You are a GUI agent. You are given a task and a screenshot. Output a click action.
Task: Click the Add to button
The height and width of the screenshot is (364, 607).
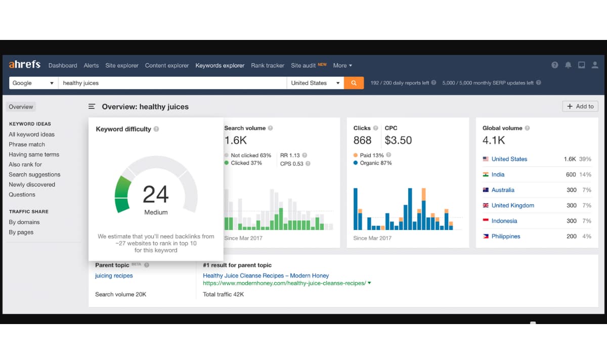point(580,106)
